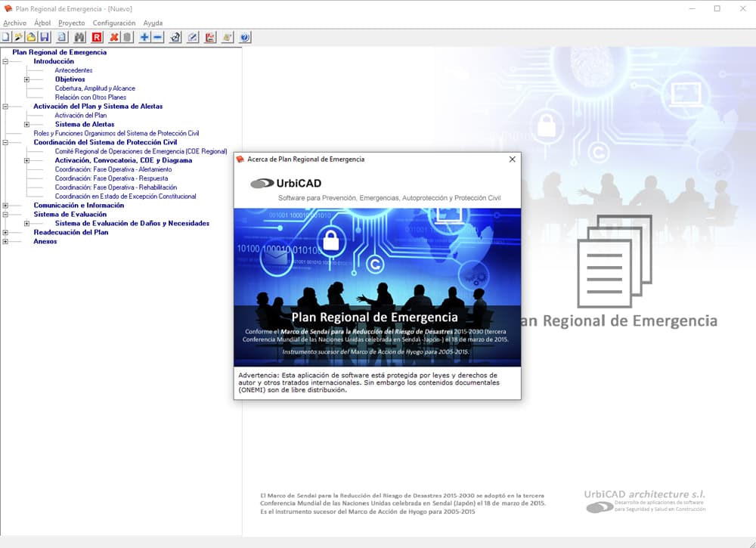Viewport: 756px width, 548px height.
Task: Select the Comunicación e Información label
Action: tap(79, 206)
